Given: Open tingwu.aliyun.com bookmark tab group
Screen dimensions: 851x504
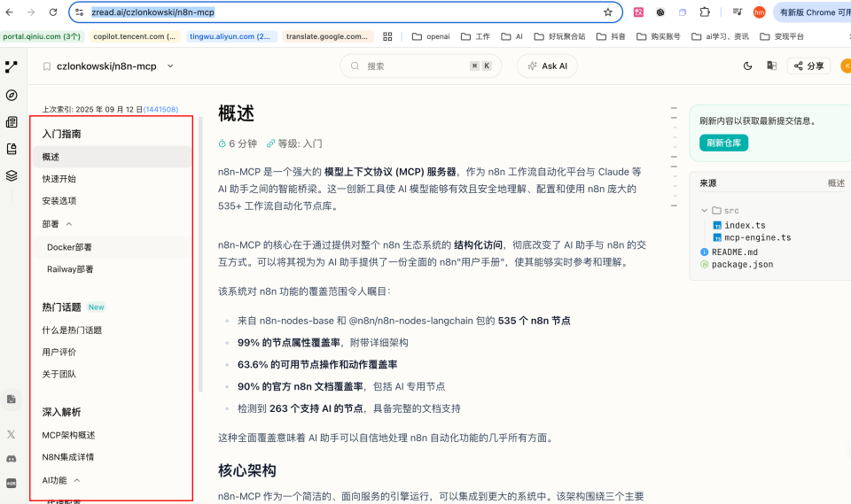Looking at the screenshot, I should (230, 36).
